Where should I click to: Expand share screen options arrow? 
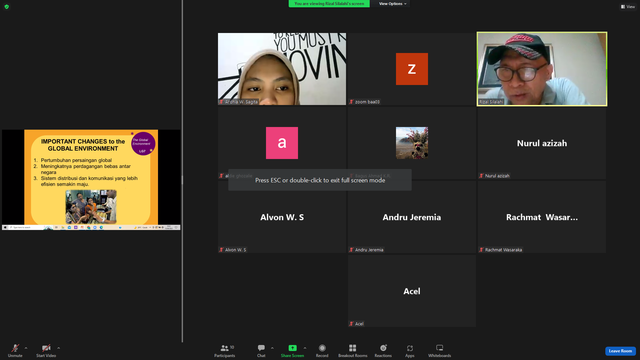(305, 348)
